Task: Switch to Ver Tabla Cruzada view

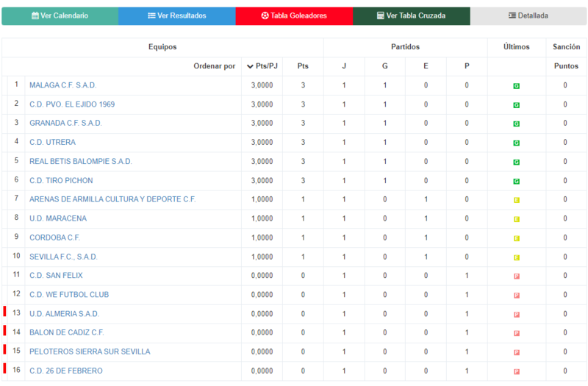Action: point(412,16)
